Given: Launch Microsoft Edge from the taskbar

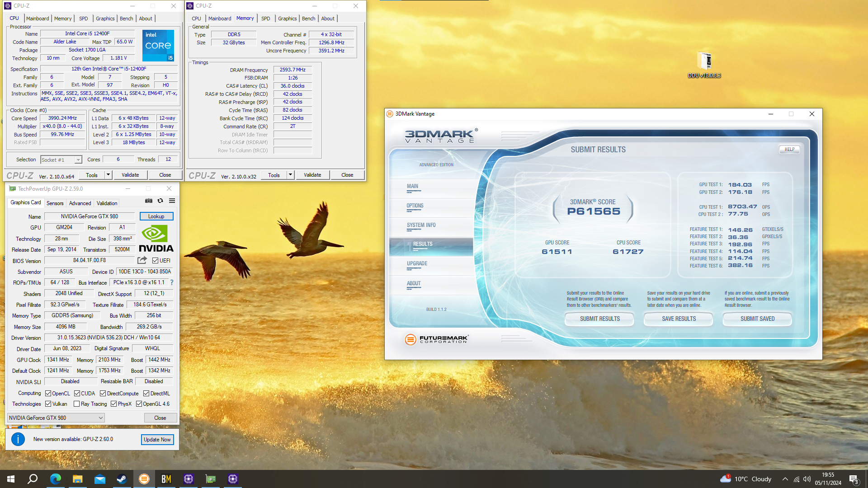Looking at the screenshot, I should [x=55, y=479].
